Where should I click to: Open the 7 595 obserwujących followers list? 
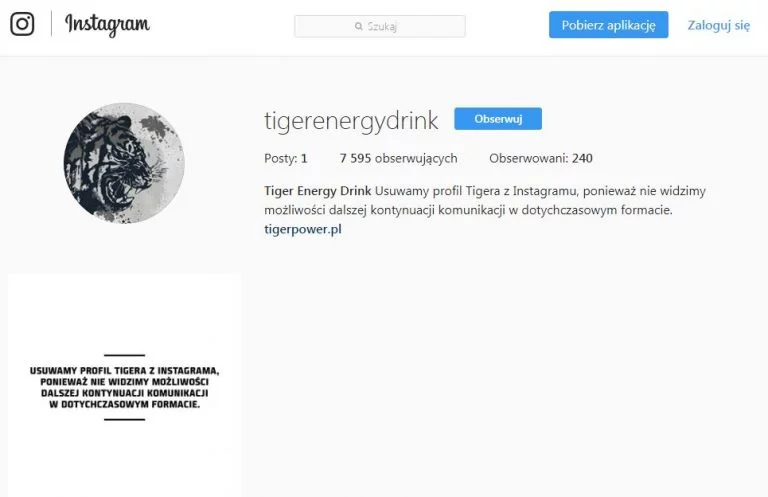pyautogui.click(x=398, y=158)
